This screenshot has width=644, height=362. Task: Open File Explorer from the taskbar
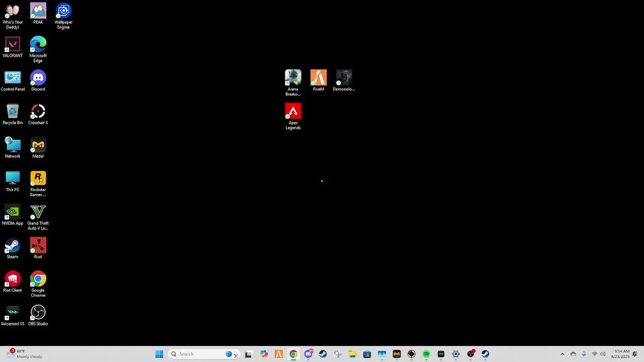pyautogui.click(x=352, y=354)
